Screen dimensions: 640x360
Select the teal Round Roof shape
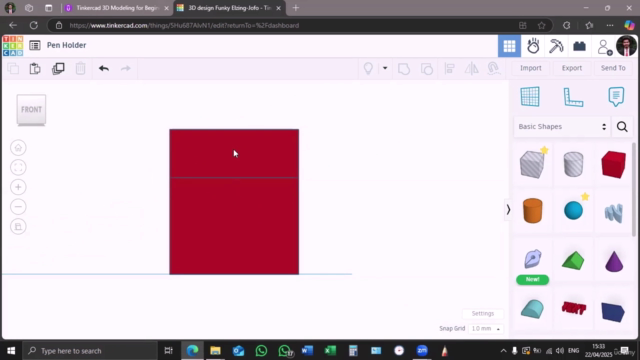pyautogui.click(x=532, y=309)
